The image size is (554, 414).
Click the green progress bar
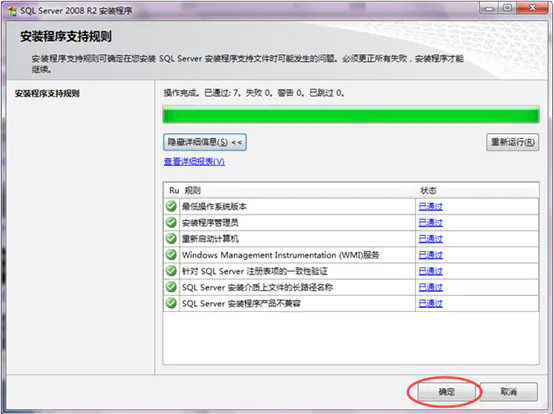click(351, 115)
